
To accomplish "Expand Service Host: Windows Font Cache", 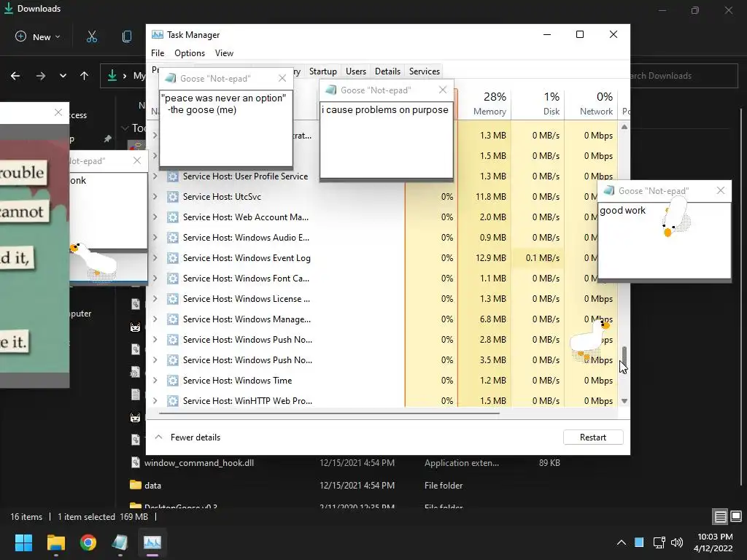I will [155, 279].
